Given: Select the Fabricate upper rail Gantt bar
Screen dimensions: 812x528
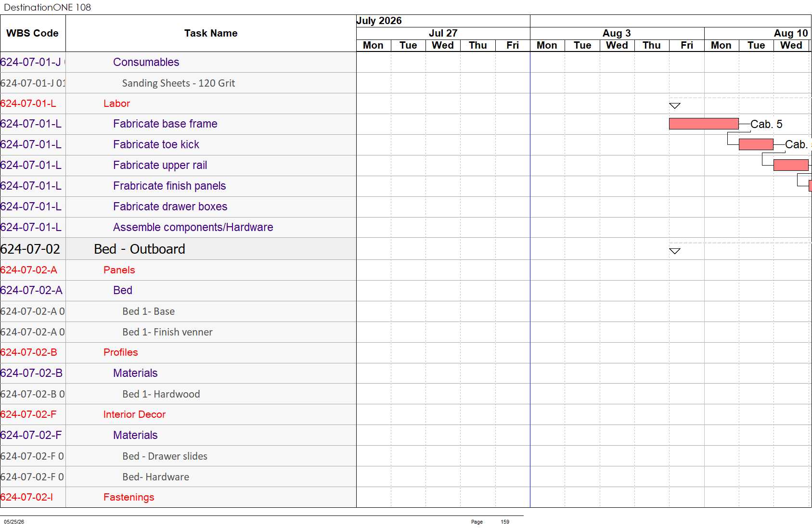Looking at the screenshot, I should [x=791, y=165].
